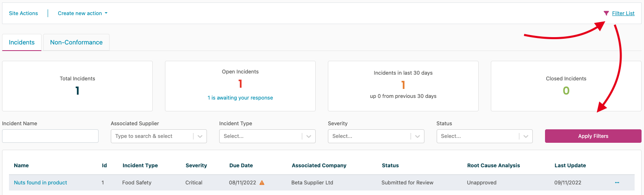This screenshot has width=644, height=195.
Task: Switch to the Non-Conformance tab
Action: [76, 42]
